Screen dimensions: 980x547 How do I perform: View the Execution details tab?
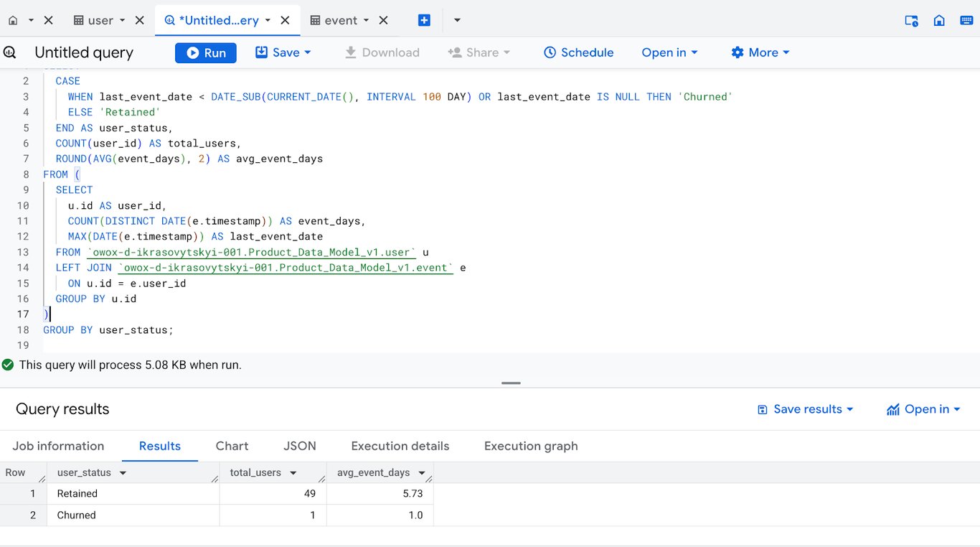click(x=400, y=446)
